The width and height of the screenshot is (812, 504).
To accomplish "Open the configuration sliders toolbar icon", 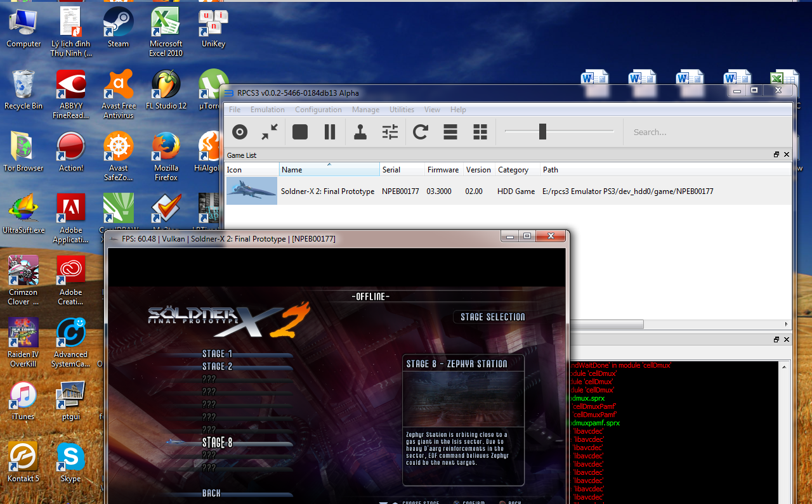I will tap(390, 132).
